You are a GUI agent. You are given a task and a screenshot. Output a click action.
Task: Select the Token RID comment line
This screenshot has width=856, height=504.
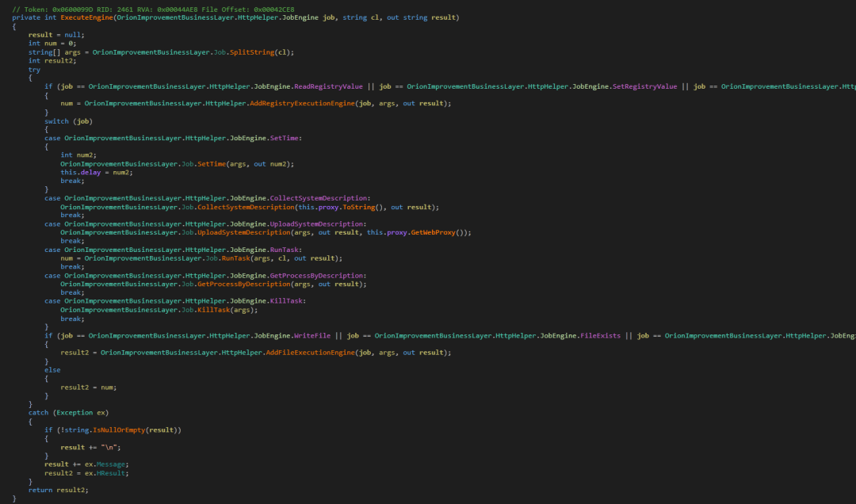coord(154,10)
